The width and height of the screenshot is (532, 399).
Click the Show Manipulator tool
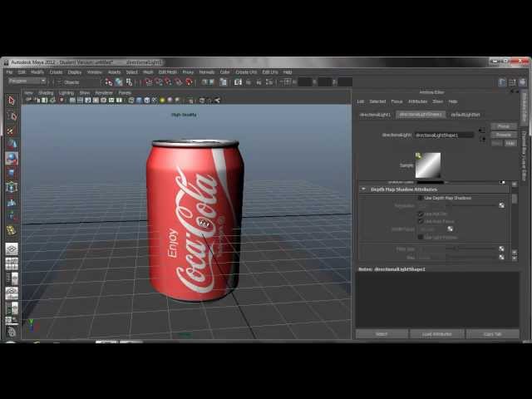pos(12,216)
